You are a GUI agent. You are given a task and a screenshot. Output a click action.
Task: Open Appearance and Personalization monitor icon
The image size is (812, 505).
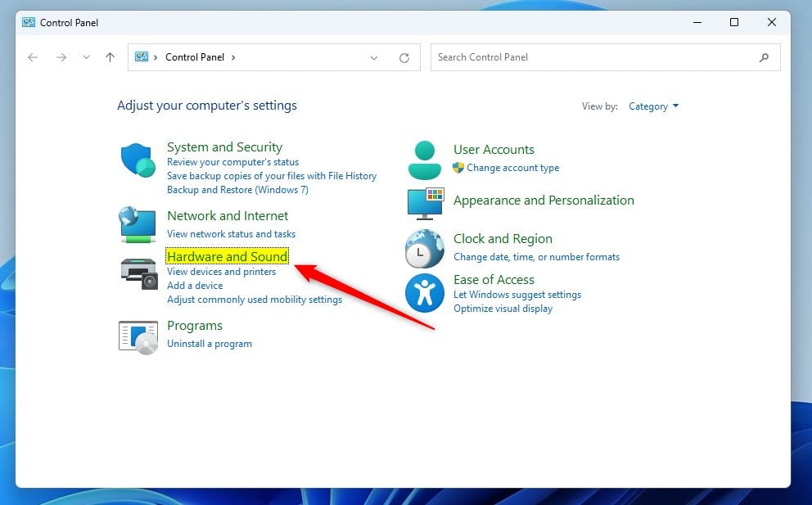coord(426,203)
